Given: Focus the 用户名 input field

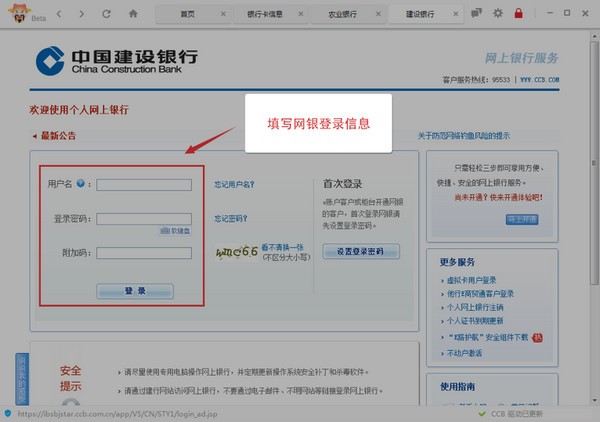Looking at the screenshot, I should (144, 185).
